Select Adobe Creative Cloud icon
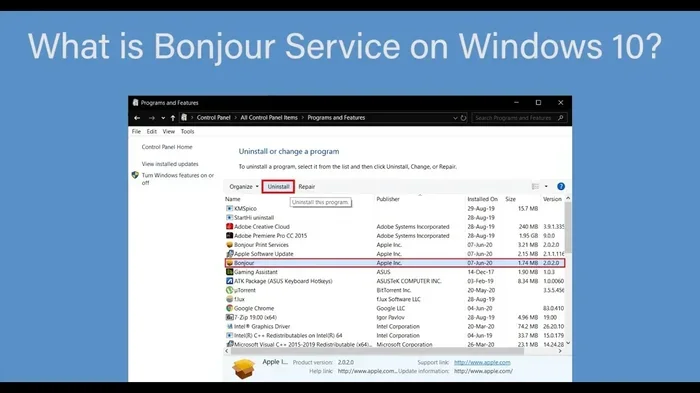 point(229,226)
